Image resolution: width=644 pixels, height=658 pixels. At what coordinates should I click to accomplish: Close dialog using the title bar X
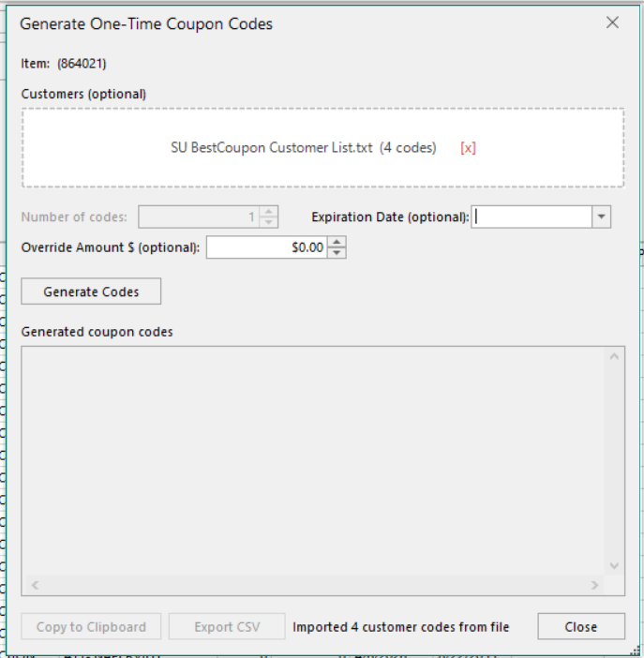coord(612,22)
